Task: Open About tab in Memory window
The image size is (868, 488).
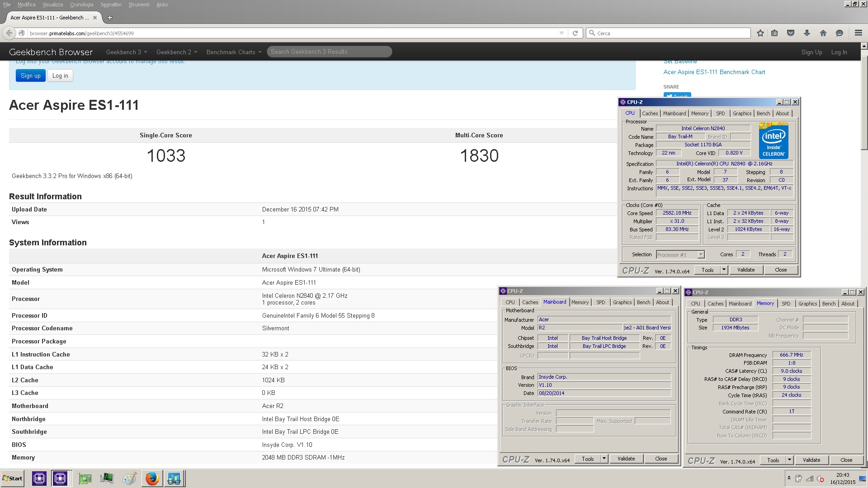Action: [848, 304]
